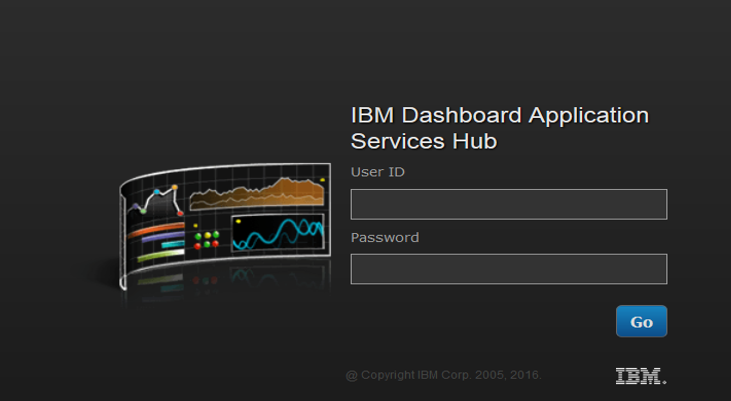731x401 pixels.
Task: Click the 'User ID' label
Action: [x=378, y=172]
